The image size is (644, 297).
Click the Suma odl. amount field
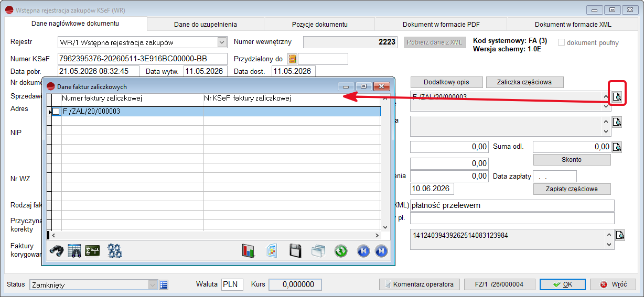click(x=572, y=147)
